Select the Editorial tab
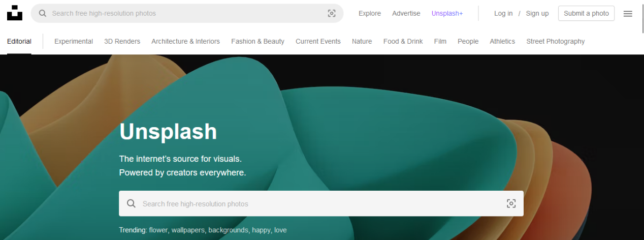Viewport: 644px width, 240px height. pyautogui.click(x=19, y=41)
